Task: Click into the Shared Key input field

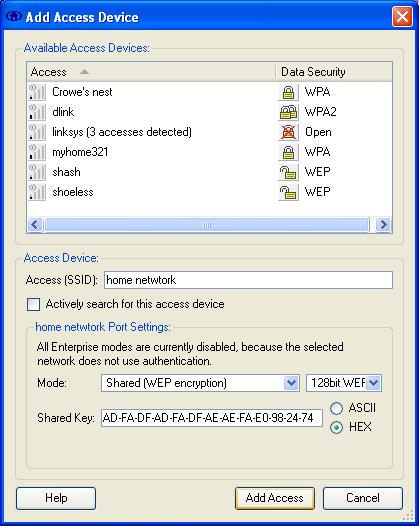Action: point(212,418)
